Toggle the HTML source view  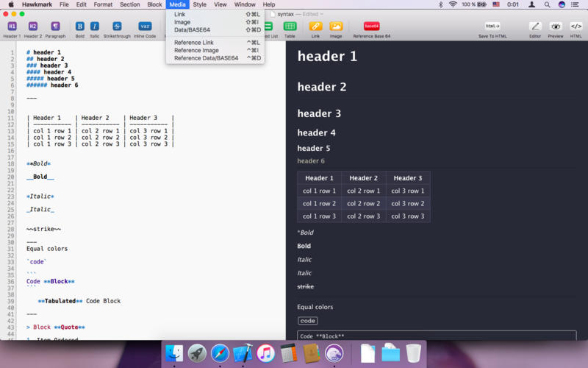coord(576,26)
